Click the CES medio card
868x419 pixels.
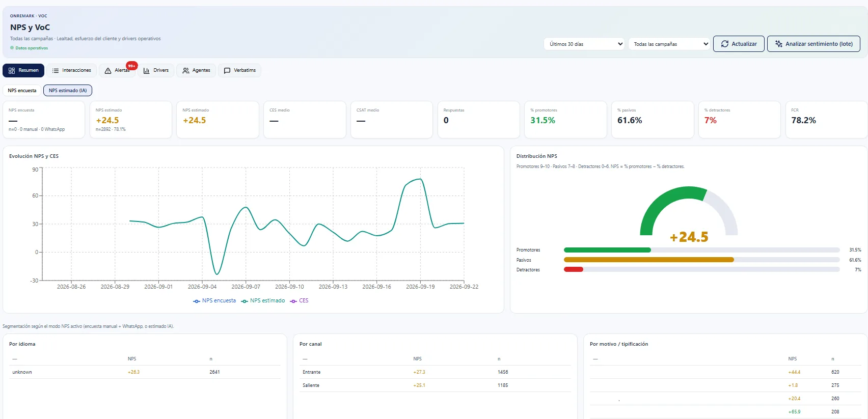click(x=305, y=120)
